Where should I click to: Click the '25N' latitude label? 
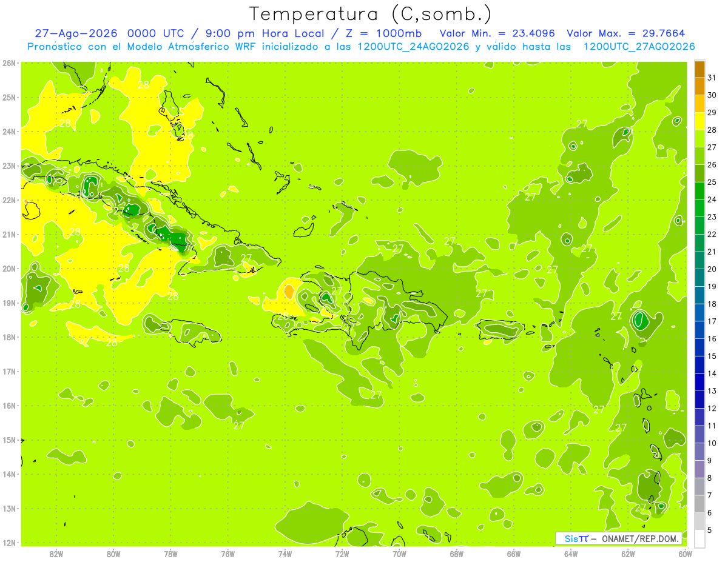[x=9, y=97]
